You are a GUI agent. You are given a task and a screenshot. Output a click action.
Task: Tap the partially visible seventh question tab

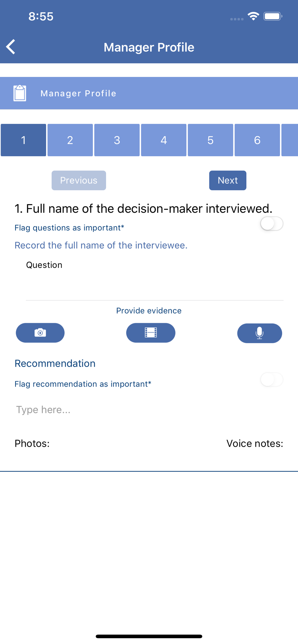coord(290,140)
